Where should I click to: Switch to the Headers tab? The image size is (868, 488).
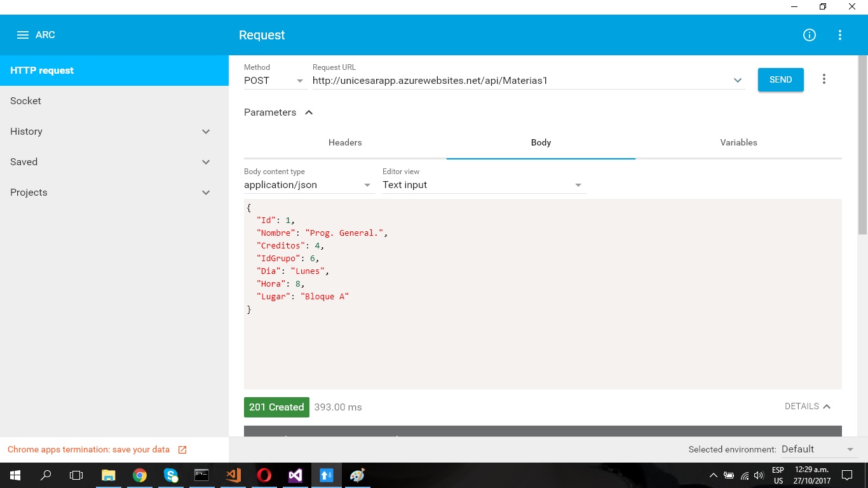point(345,142)
